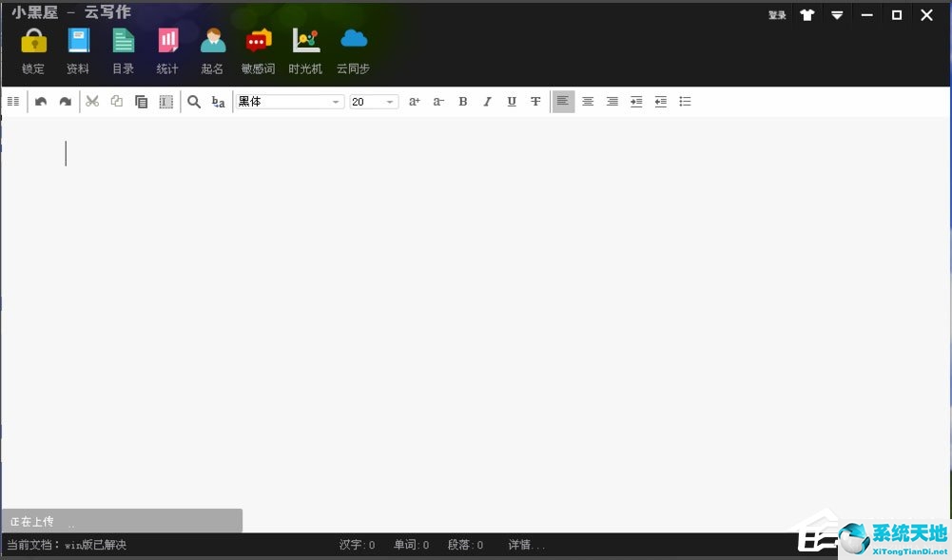Image resolution: width=952 pixels, height=560 pixels.
Task: Click the search magnifier tool
Action: pyautogui.click(x=194, y=102)
